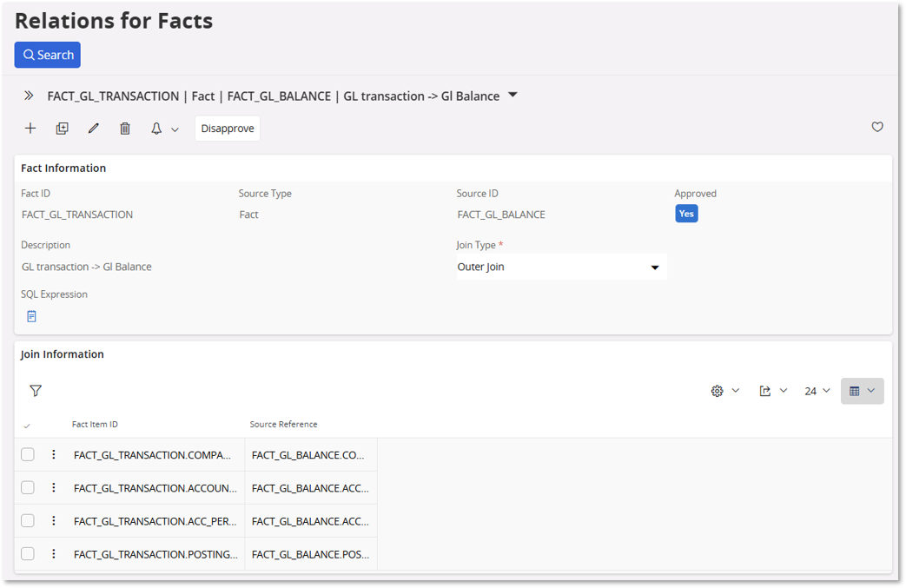Image resolution: width=906 pixels, height=588 pixels.
Task: Open the filter funnel in Join Information
Action: [36, 391]
